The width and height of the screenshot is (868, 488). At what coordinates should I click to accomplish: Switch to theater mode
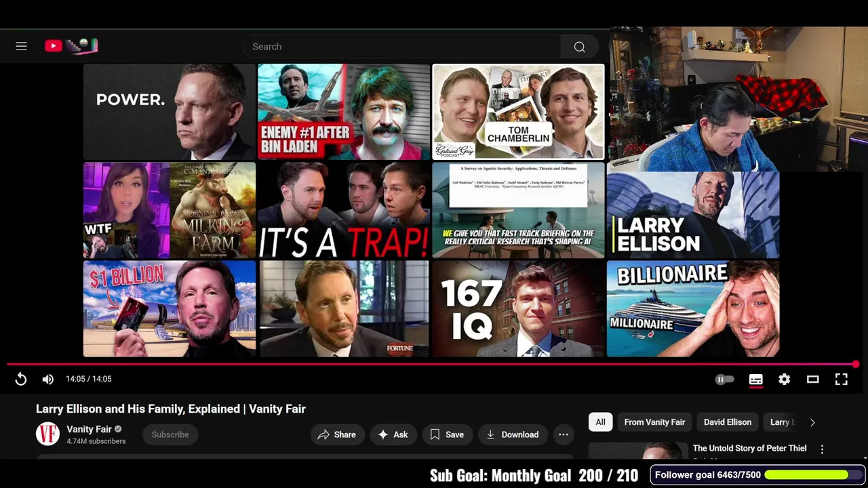(x=812, y=380)
